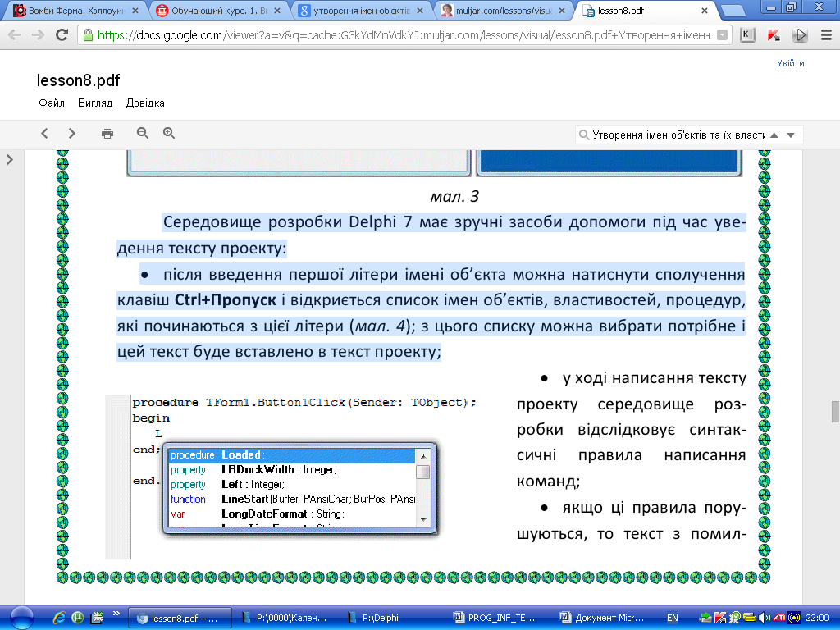The height and width of the screenshot is (630, 840).
Task: Click the green padlock security icon
Action: (x=88, y=36)
